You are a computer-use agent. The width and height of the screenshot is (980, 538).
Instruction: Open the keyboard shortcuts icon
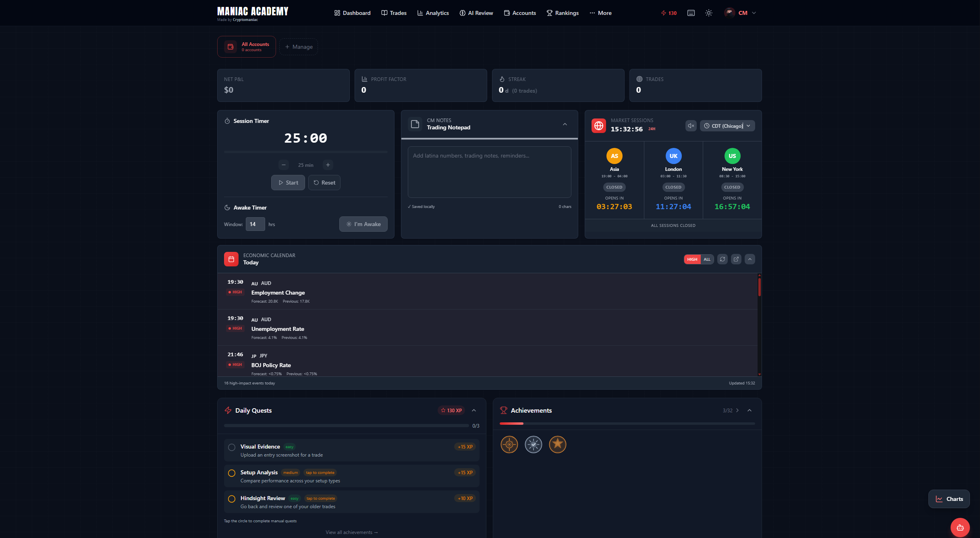[x=691, y=13]
